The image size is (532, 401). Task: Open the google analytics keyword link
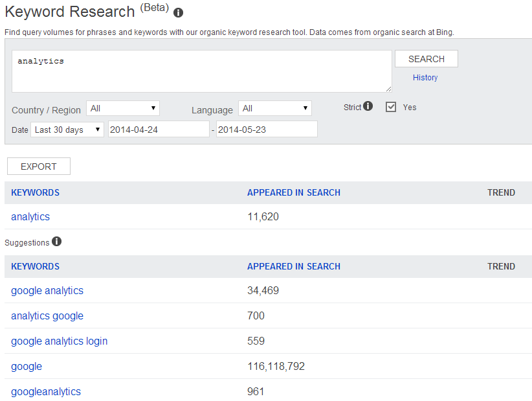pos(47,291)
